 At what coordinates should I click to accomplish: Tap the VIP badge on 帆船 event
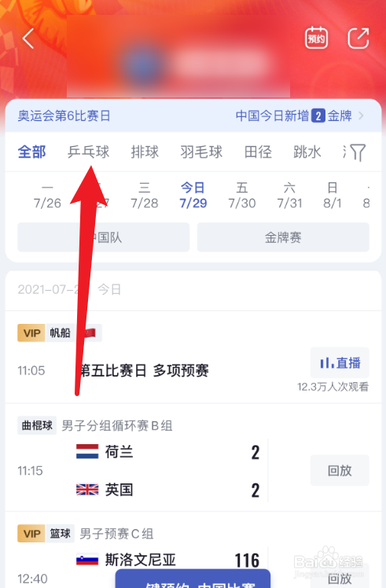[31, 333]
